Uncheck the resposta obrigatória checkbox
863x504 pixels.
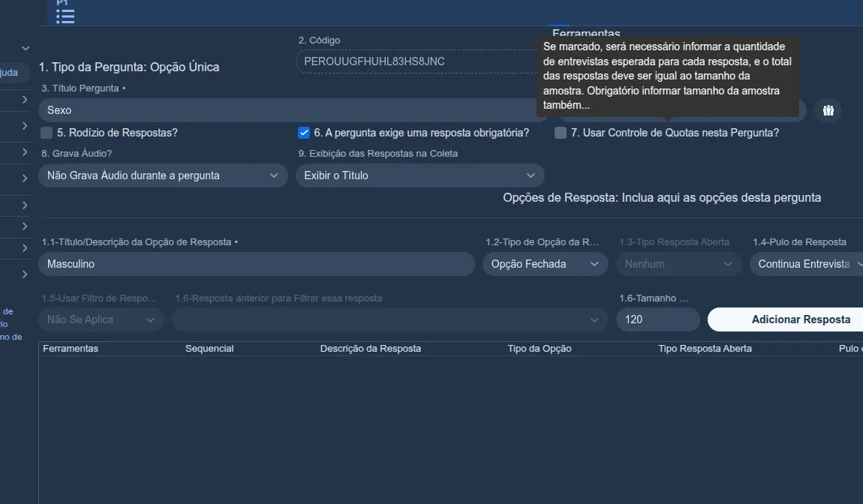(304, 133)
